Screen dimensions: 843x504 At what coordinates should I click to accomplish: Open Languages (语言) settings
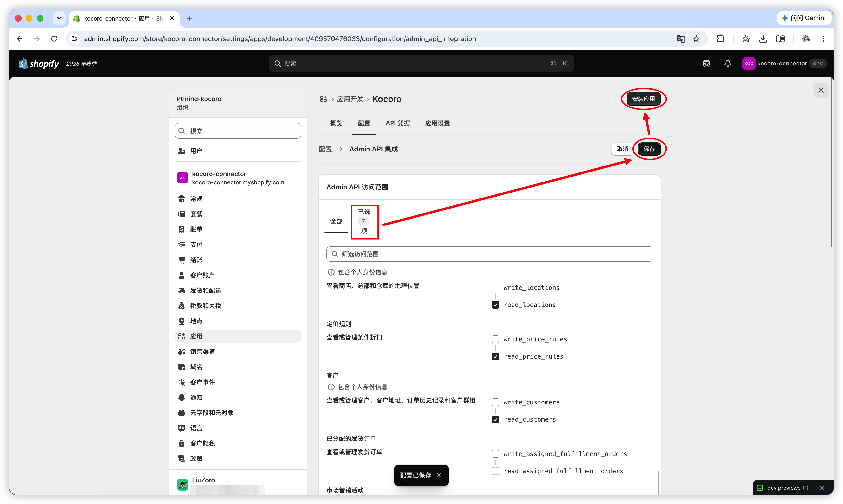point(238,428)
